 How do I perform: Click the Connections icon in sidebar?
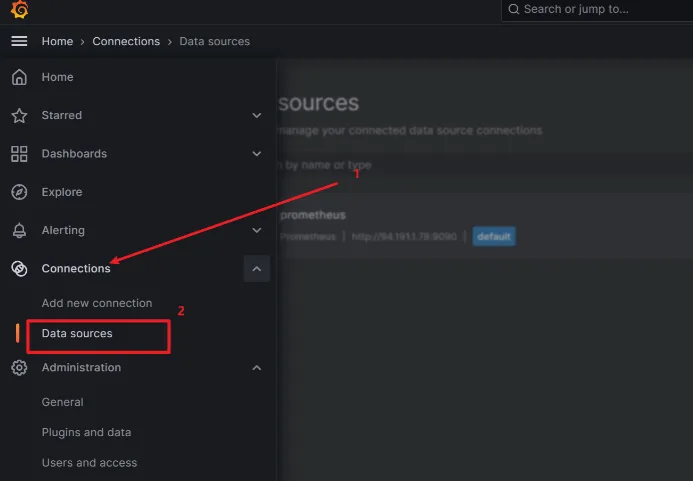(19, 269)
